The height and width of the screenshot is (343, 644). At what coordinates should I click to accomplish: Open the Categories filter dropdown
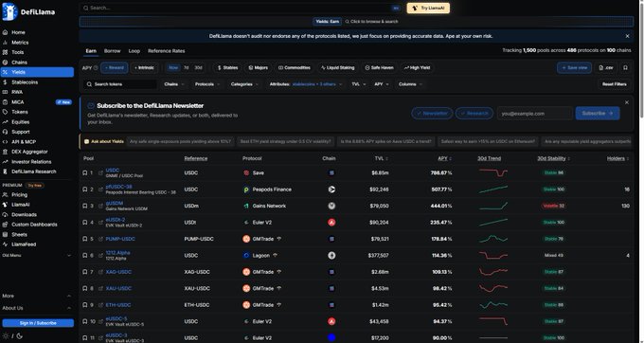click(x=244, y=84)
